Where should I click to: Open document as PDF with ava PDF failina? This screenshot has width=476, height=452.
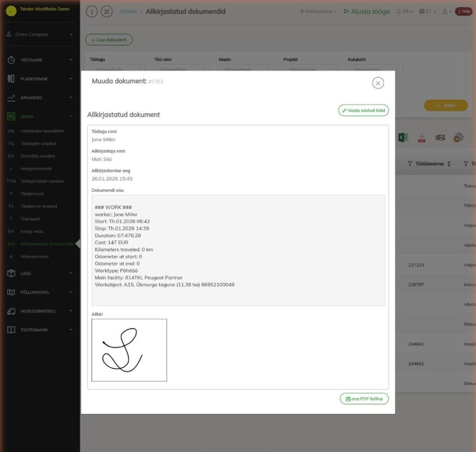(364, 399)
